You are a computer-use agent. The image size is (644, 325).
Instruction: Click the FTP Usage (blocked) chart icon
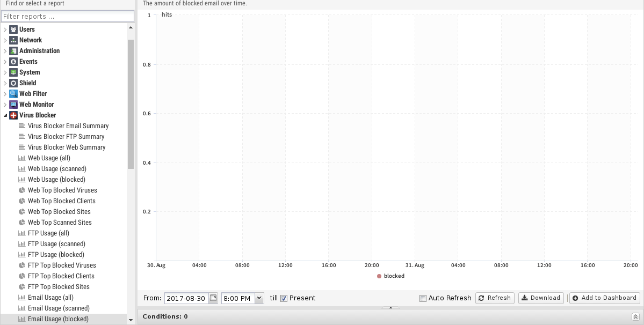22,255
